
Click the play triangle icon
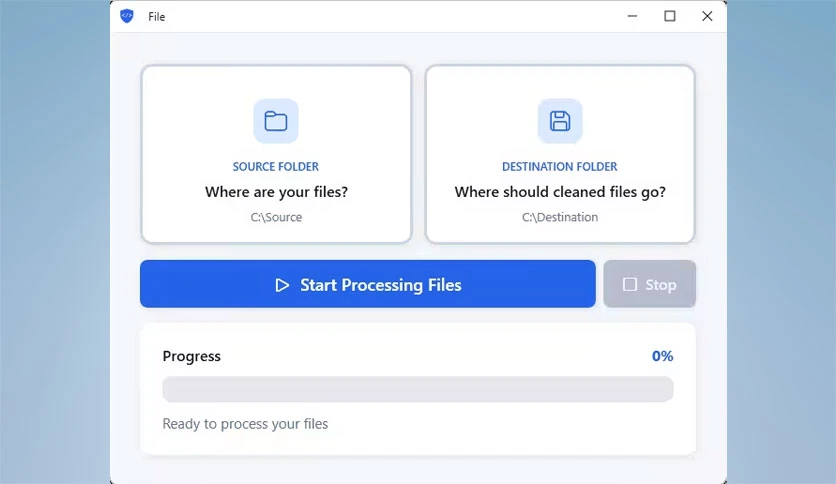[x=282, y=285]
